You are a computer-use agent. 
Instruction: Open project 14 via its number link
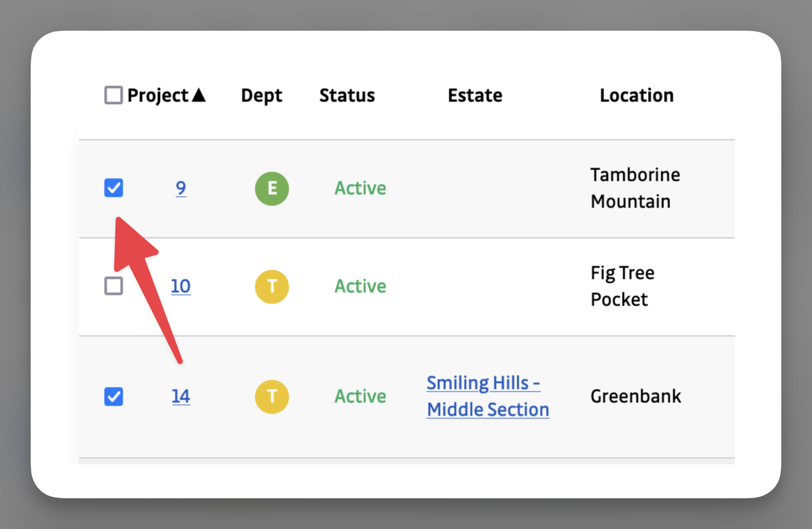pos(181,396)
